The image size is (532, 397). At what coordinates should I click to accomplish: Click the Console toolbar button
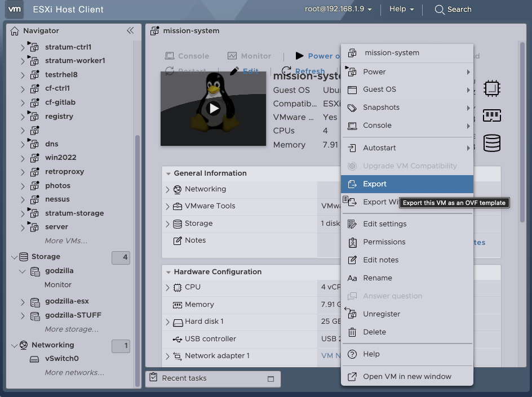(x=187, y=56)
